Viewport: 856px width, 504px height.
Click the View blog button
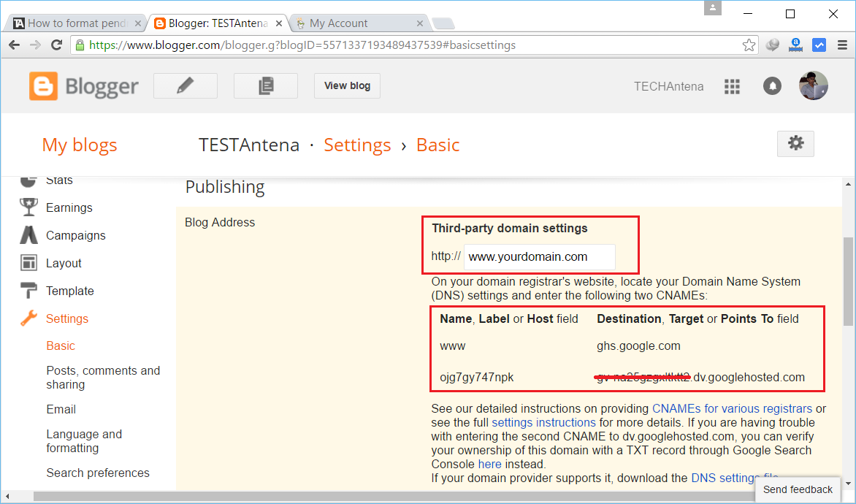(x=347, y=85)
